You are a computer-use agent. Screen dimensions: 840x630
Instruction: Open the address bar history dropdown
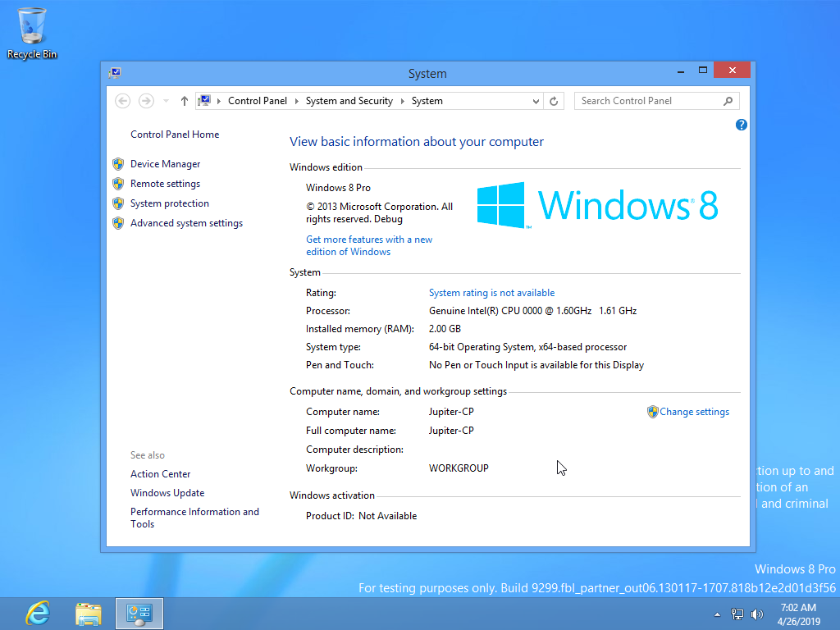[535, 101]
